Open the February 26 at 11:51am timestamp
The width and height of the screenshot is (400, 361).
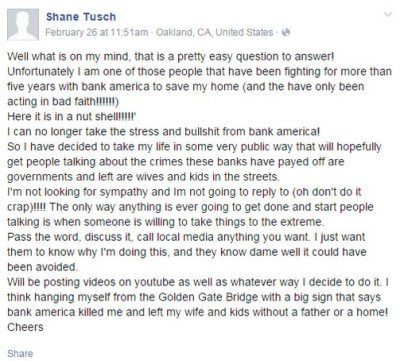[97, 32]
